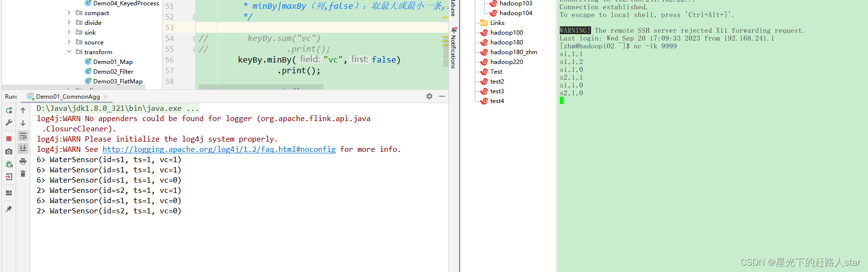Collapse the transform folder

pos(69,52)
